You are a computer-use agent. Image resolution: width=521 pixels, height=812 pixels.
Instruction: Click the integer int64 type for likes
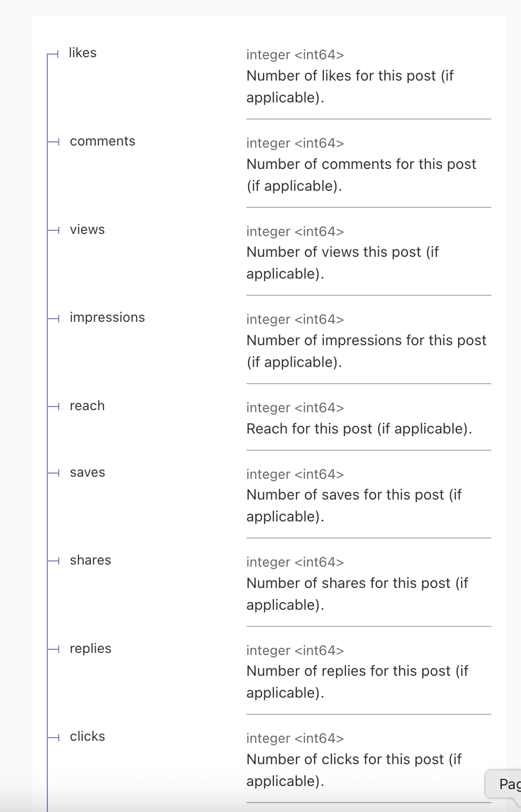[295, 55]
